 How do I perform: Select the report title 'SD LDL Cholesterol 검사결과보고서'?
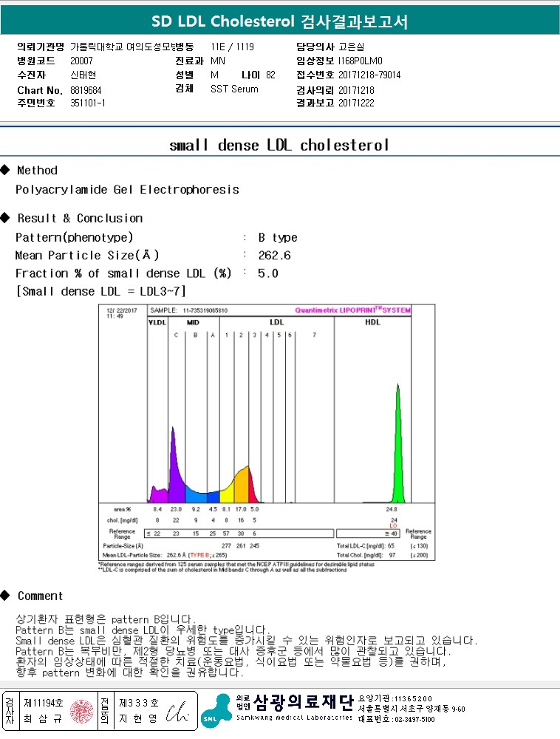(280, 21)
